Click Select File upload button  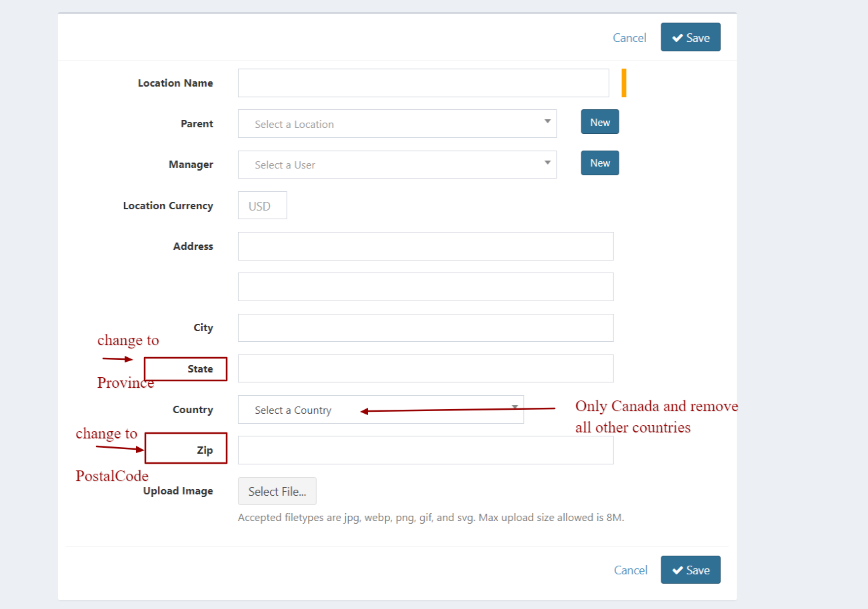[x=277, y=491]
